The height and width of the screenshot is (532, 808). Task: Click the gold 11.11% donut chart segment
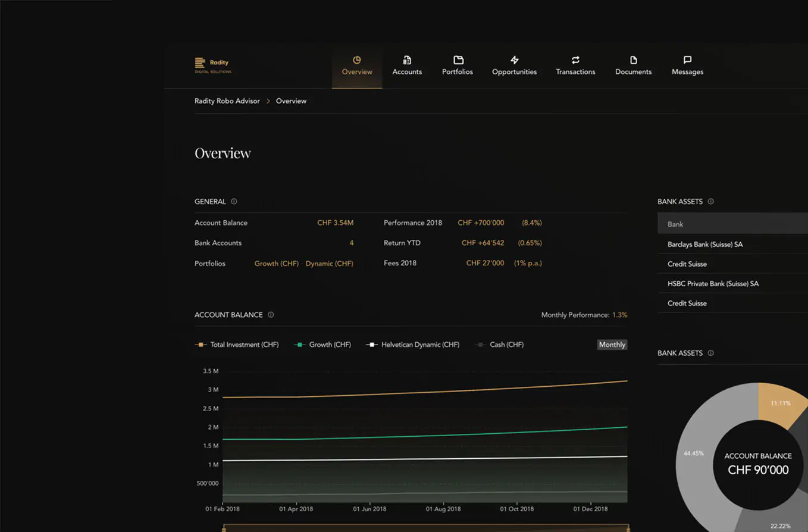tap(780, 403)
